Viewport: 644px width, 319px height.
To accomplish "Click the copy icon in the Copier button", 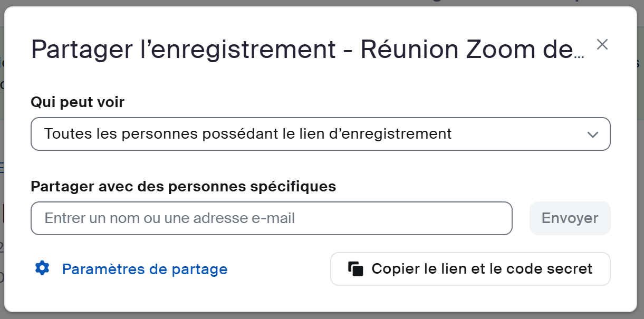I will (356, 268).
